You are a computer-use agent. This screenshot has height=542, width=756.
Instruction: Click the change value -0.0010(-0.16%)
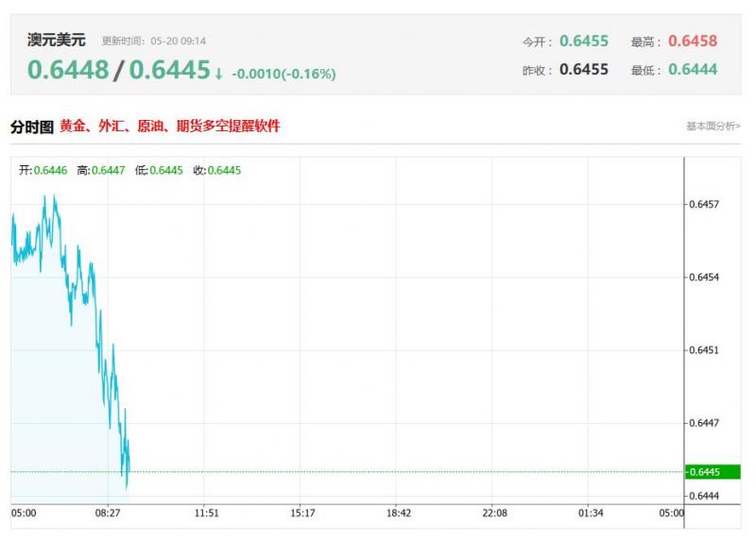tap(284, 74)
